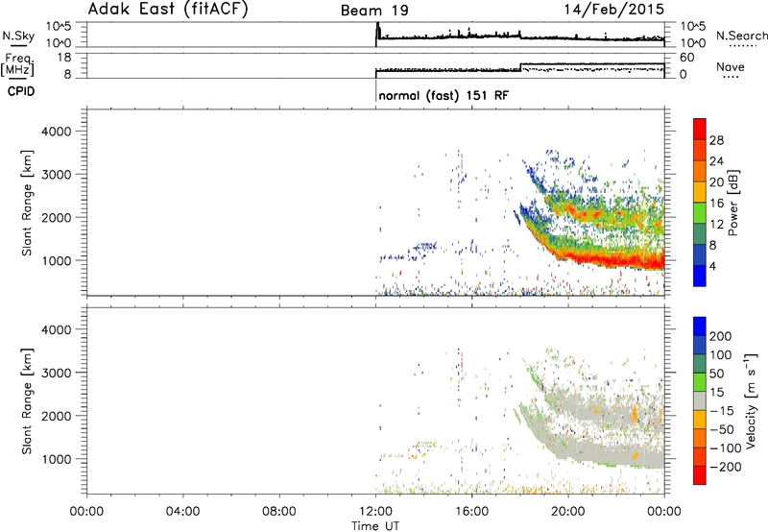Click the '-15' tick on the Velocity colorbar
The height and width of the screenshot is (532, 768).
pos(722,411)
